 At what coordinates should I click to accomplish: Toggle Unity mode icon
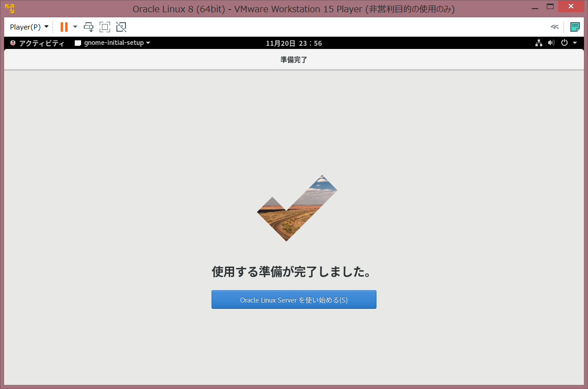pos(121,27)
